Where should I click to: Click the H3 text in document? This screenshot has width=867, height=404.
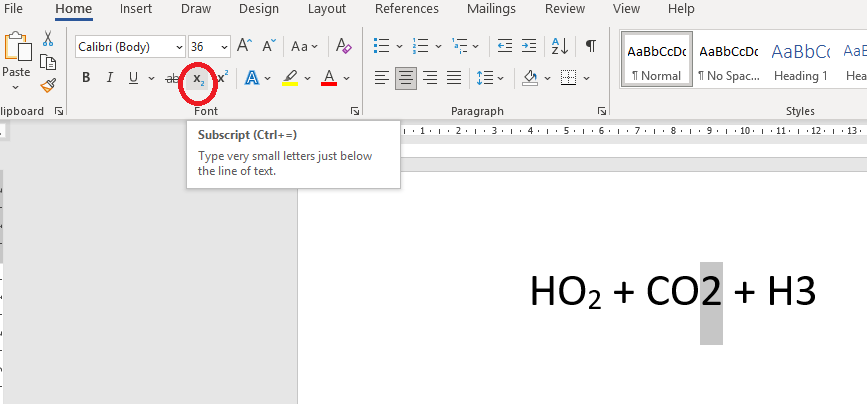click(792, 292)
